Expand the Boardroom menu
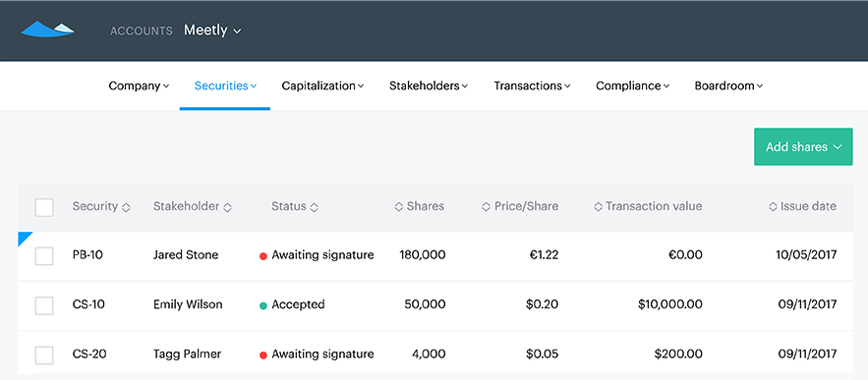Viewport: 868px width, 380px height. click(729, 85)
